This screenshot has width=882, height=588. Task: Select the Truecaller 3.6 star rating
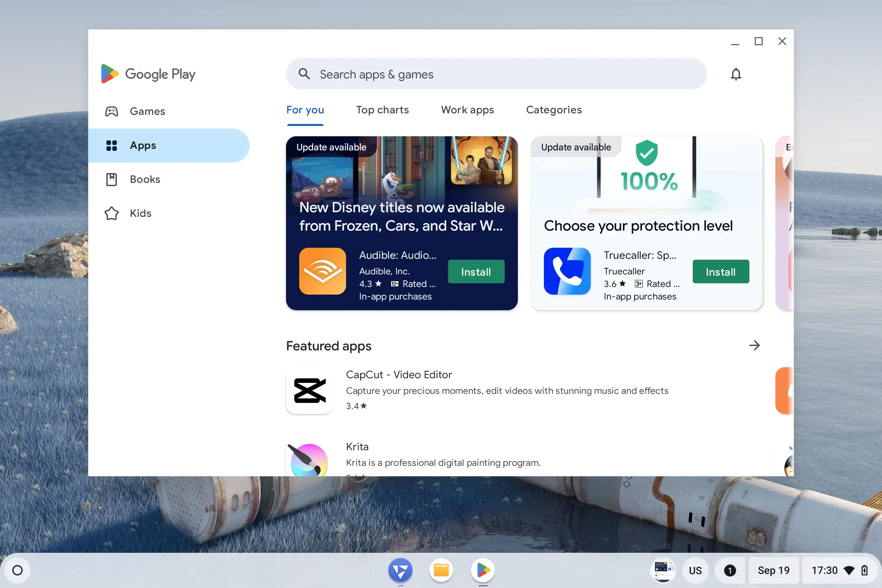615,284
